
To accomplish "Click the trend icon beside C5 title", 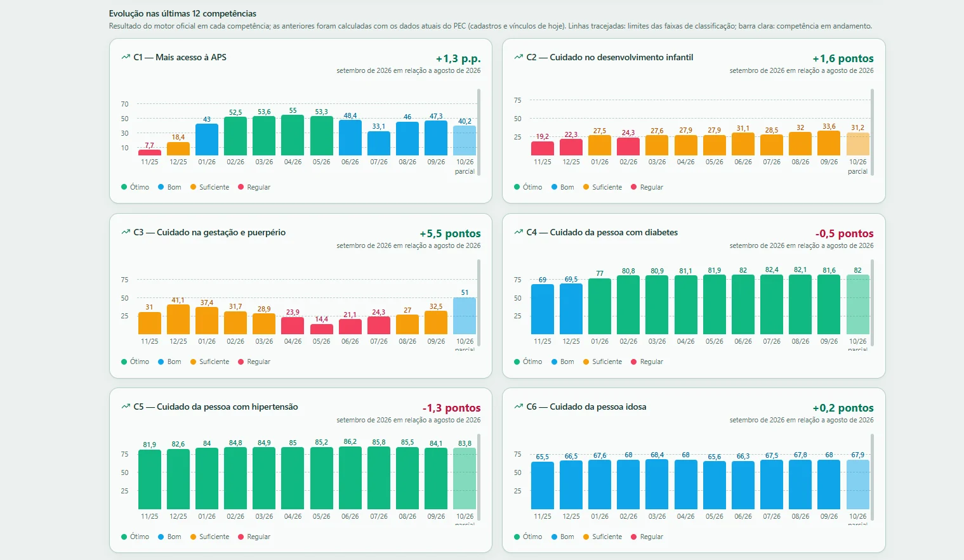I will [x=126, y=407].
